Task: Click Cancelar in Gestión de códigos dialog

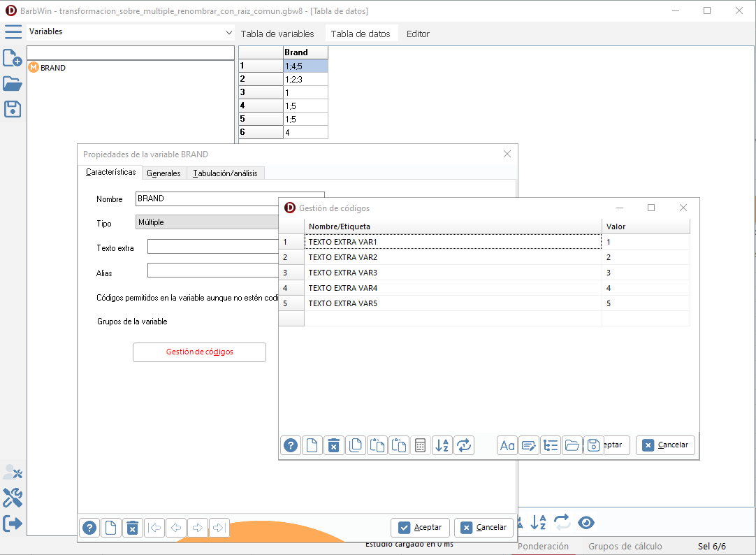Action: point(665,445)
